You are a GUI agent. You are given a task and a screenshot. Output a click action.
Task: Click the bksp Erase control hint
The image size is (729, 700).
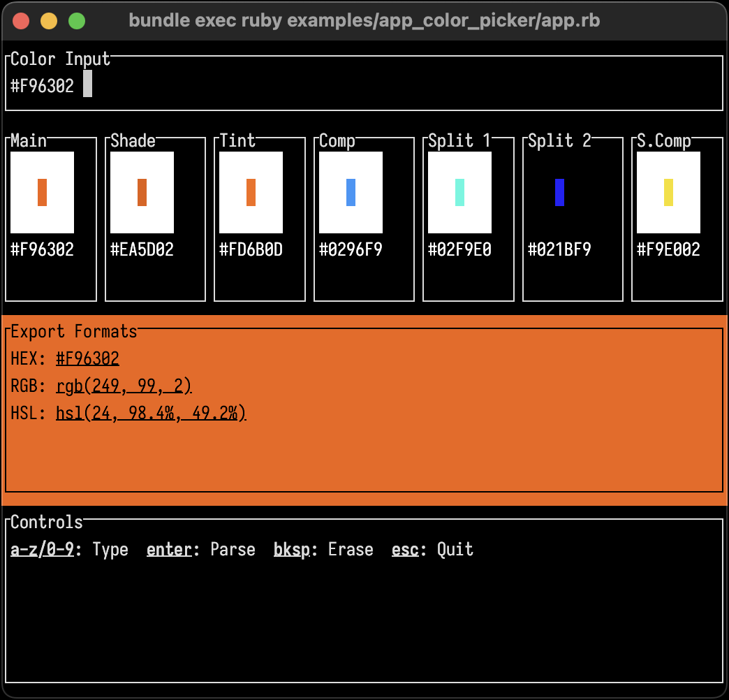click(x=323, y=550)
